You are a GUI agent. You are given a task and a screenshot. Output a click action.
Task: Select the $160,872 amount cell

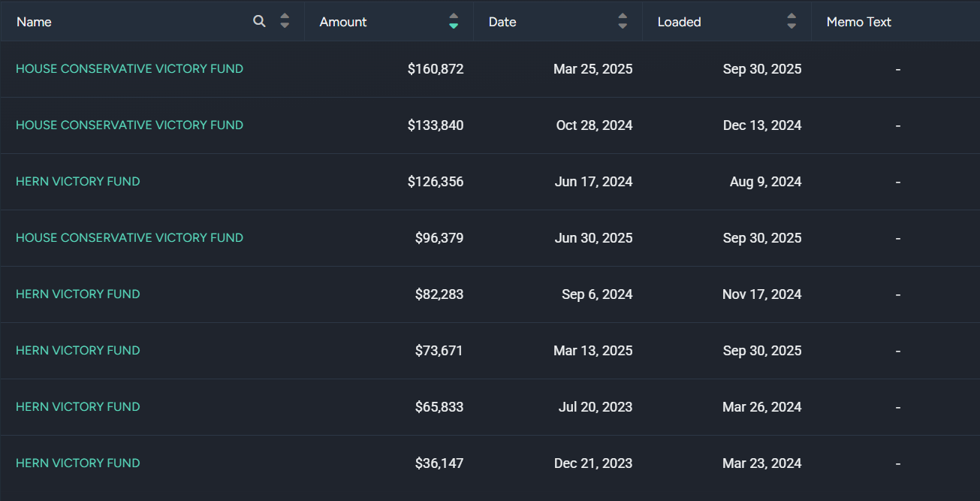click(436, 69)
